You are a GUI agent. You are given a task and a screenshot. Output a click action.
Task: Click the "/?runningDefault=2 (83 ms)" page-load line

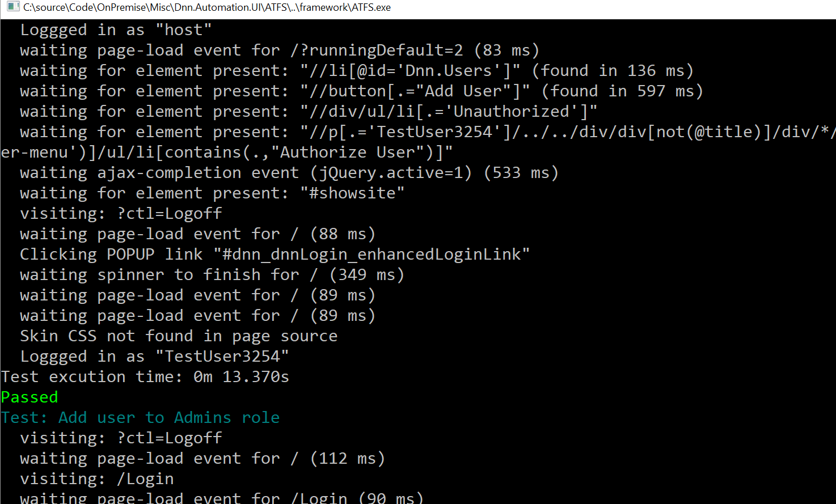(x=279, y=50)
